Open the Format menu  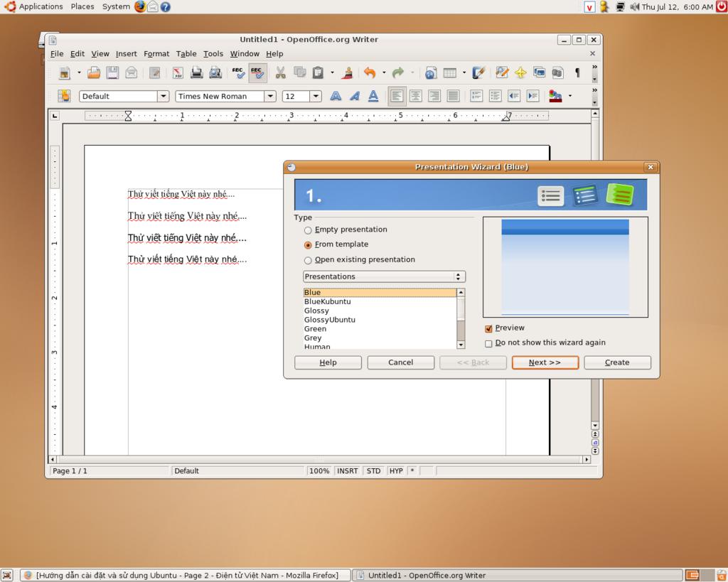point(156,53)
